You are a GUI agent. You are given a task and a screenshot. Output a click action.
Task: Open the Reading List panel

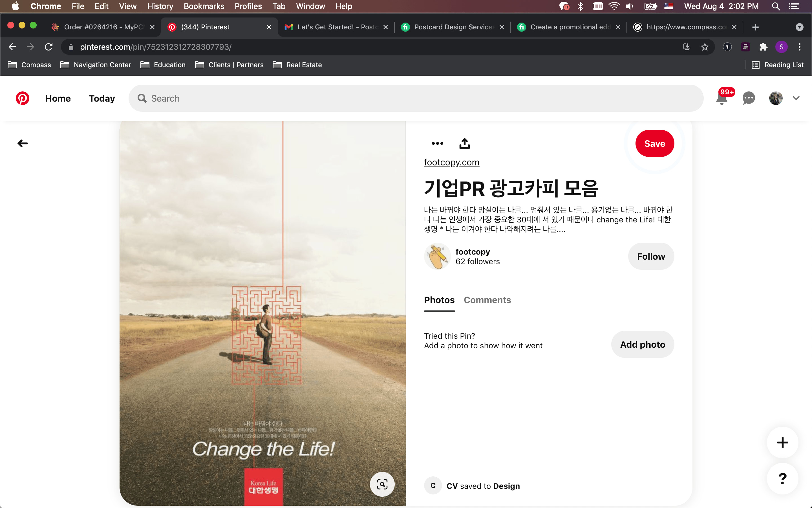point(777,65)
